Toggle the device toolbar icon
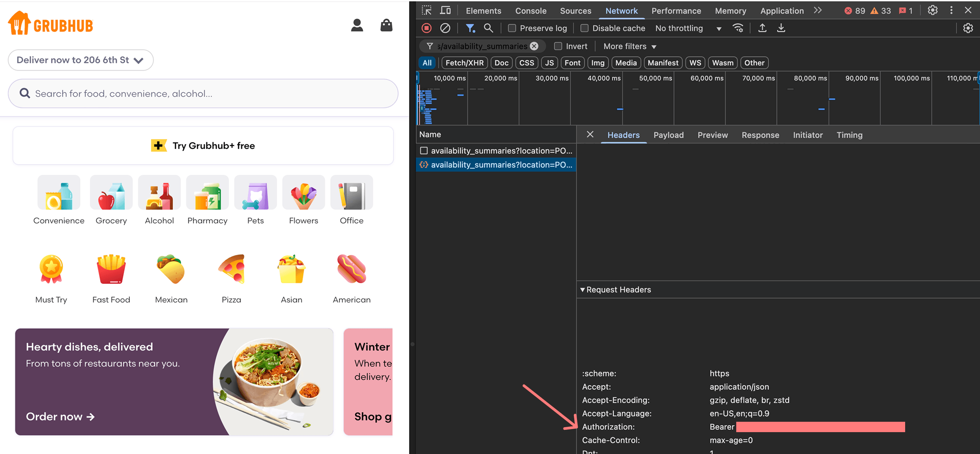Viewport: 980px width, 454px height. click(x=445, y=10)
